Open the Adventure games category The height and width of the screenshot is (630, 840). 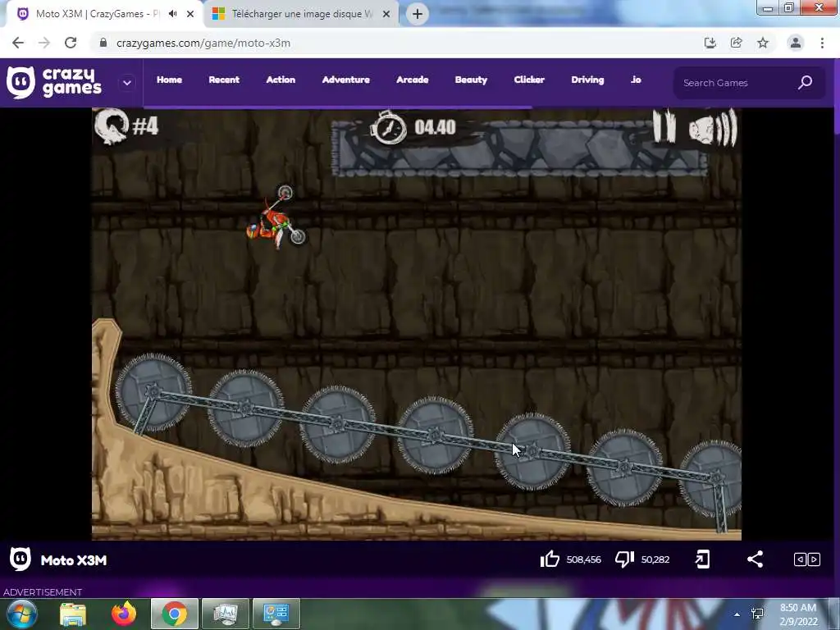click(x=345, y=80)
